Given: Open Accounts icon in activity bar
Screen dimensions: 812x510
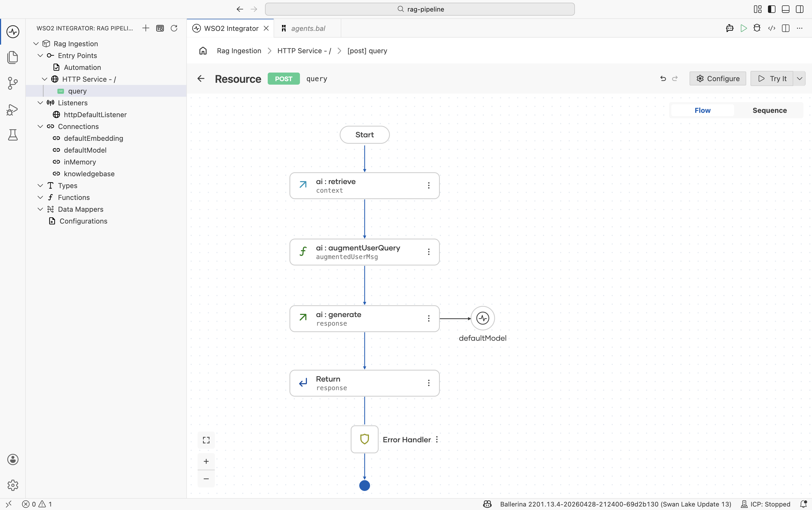Looking at the screenshot, I should (x=13, y=459).
